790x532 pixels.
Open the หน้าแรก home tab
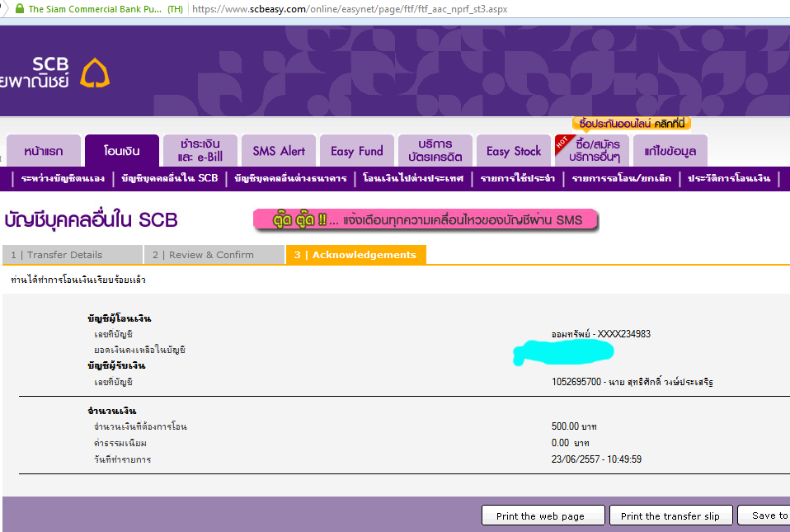coord(44,151)
